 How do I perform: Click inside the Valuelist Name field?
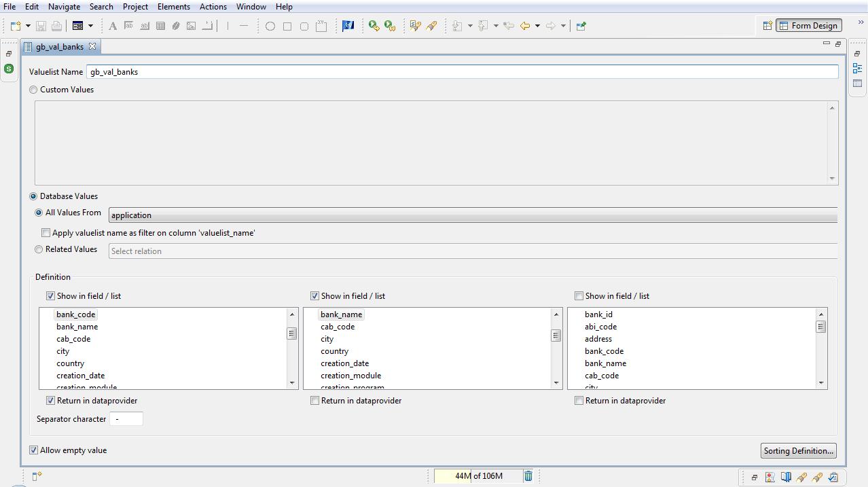(x=272, y=71)
